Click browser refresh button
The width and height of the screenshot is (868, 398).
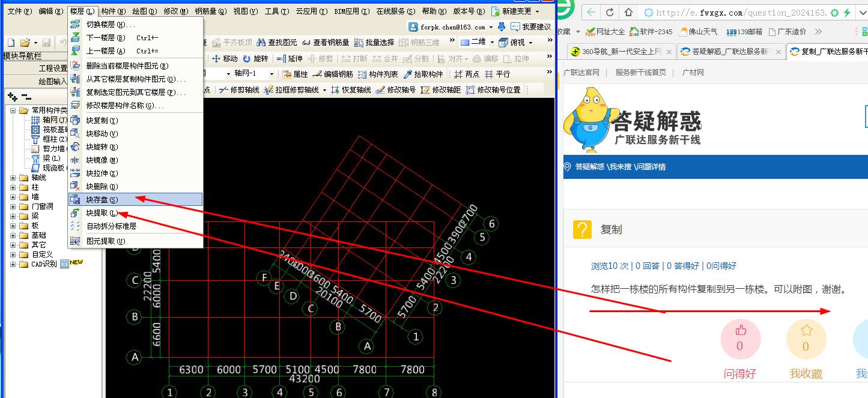pos(610,12)
